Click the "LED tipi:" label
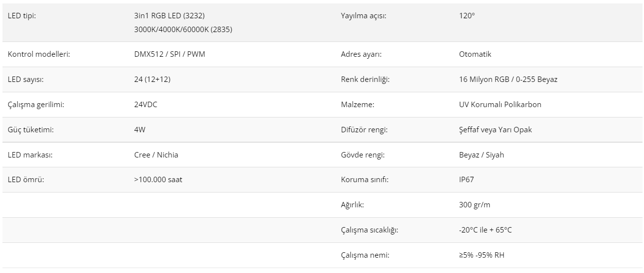Viewport: 644px width, 273px height. [x=22, y=16]
